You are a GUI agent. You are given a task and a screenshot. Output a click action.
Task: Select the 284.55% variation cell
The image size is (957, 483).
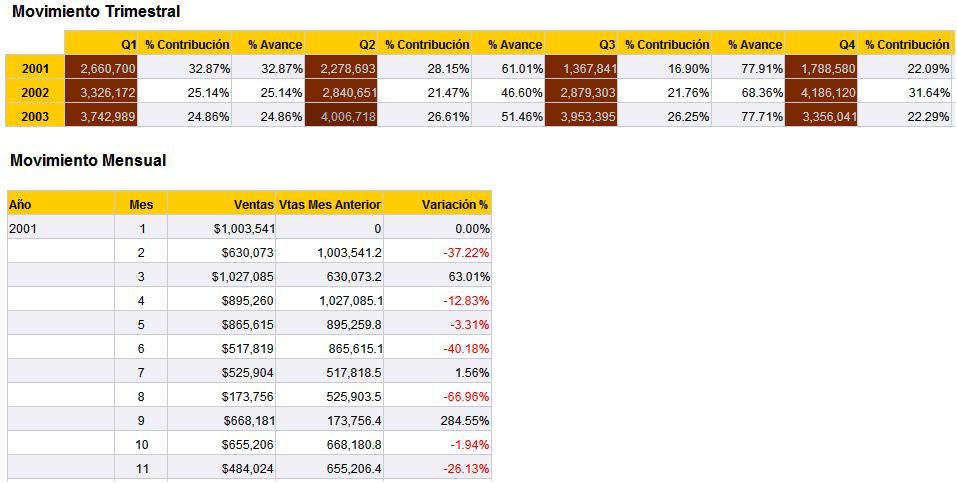pyautogui.click(x=438, y=420)
